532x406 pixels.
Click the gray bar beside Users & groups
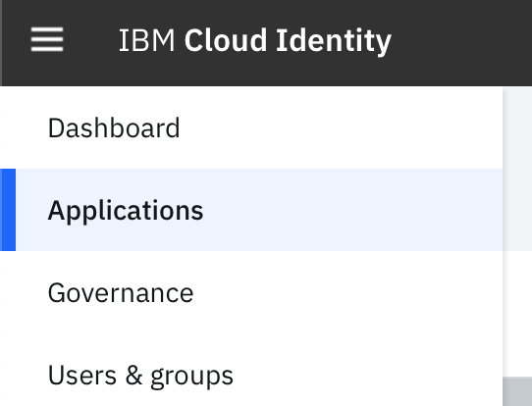pos(517,391)
